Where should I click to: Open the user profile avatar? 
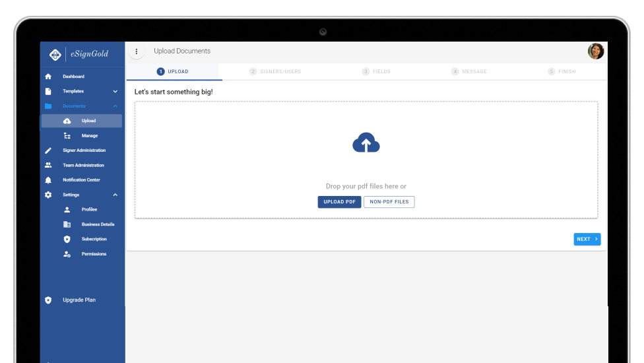point(596,51)
